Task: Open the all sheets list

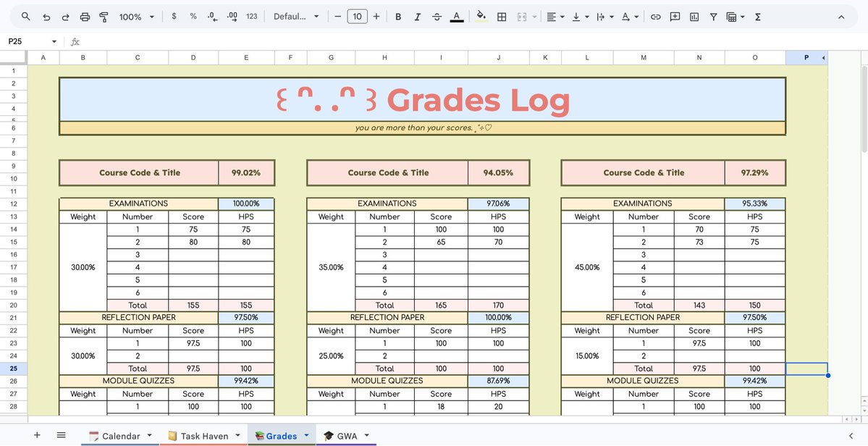Action: click(x=61, y=435)
